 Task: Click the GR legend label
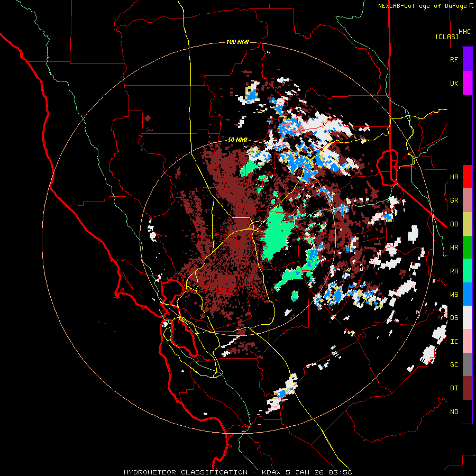(454, 200)
